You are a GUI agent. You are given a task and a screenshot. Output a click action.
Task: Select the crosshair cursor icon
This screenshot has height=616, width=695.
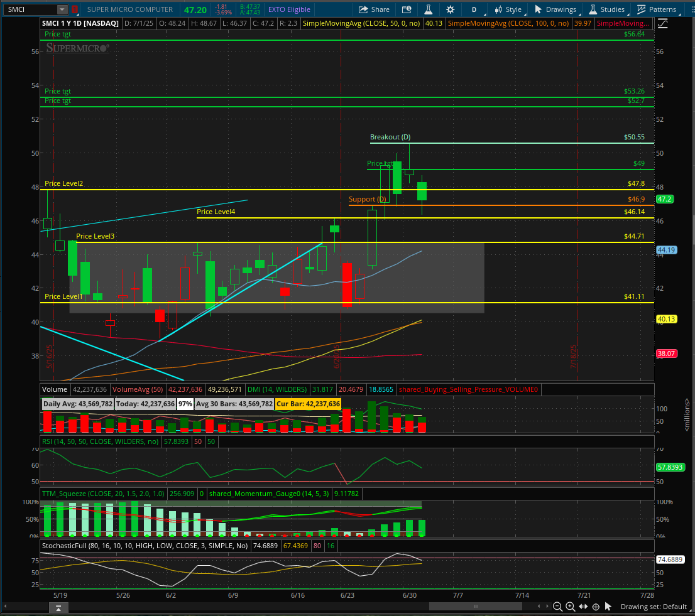(x=596, y=607)
